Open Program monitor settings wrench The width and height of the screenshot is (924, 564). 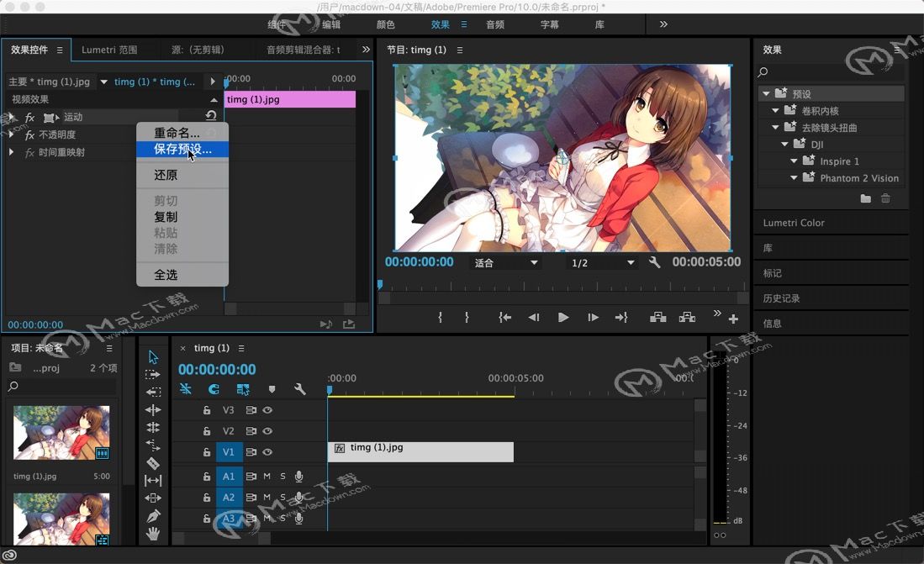pyautogui.click(x=654, y=262)
